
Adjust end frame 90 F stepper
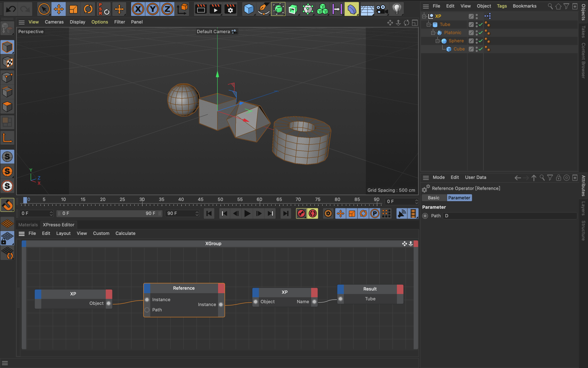tap(197, 213)
